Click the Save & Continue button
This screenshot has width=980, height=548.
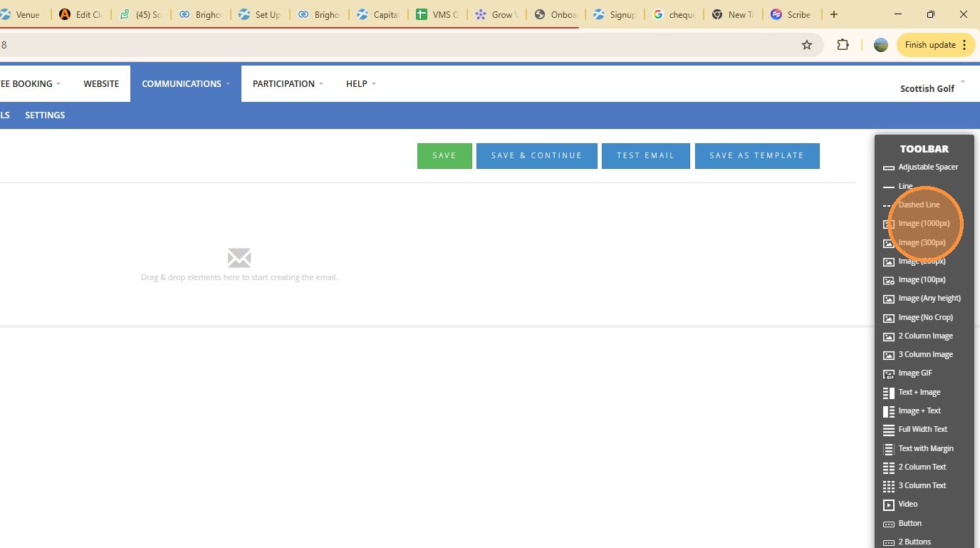click(x=536, y=156)
